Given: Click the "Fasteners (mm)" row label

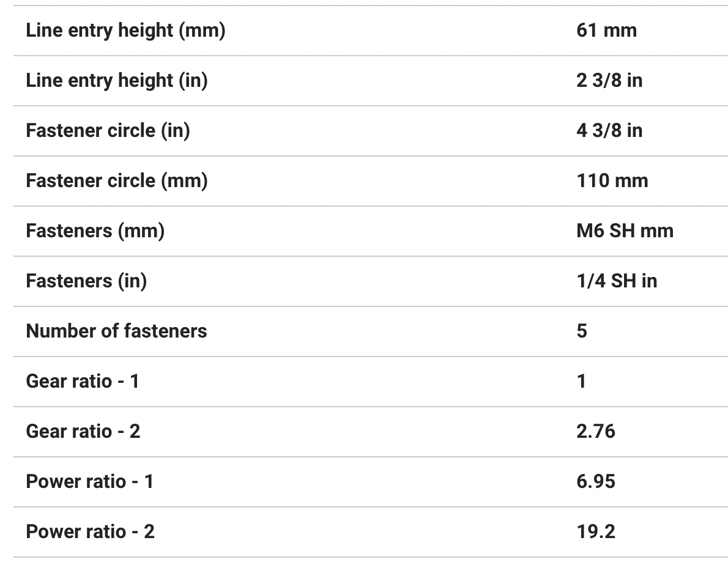Looking at the screenshot, I should click(x=95, y=231).
